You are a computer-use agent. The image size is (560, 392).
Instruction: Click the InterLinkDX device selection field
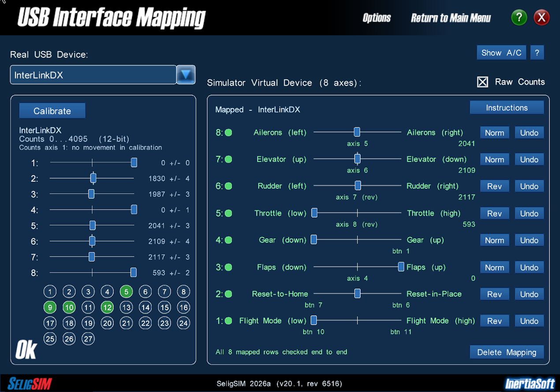point(93,75)
